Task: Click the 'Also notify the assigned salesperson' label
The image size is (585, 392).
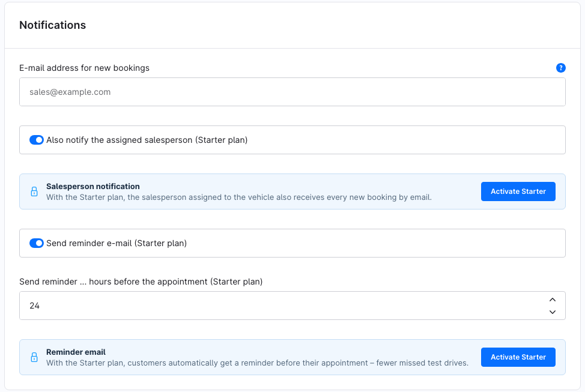Action: coord(147,140)
